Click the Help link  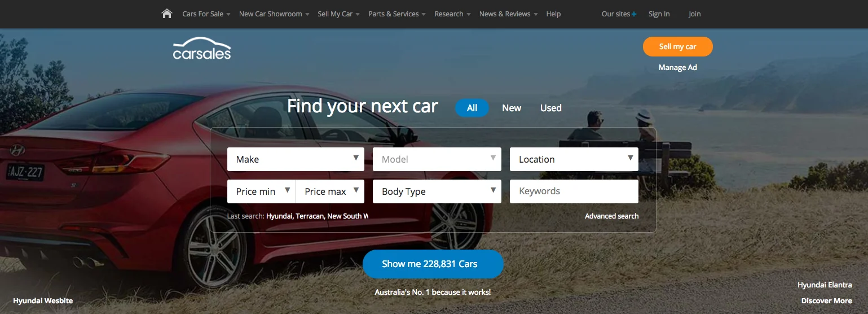point(553,14)
